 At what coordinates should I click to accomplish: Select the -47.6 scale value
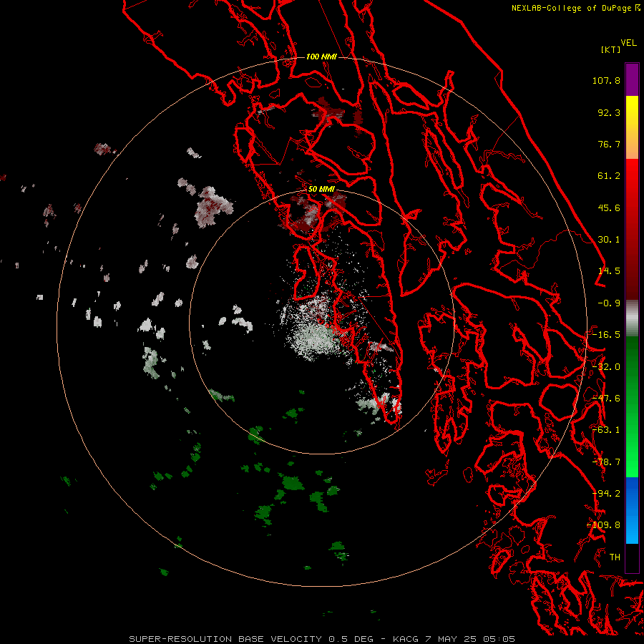pos(606,399)
